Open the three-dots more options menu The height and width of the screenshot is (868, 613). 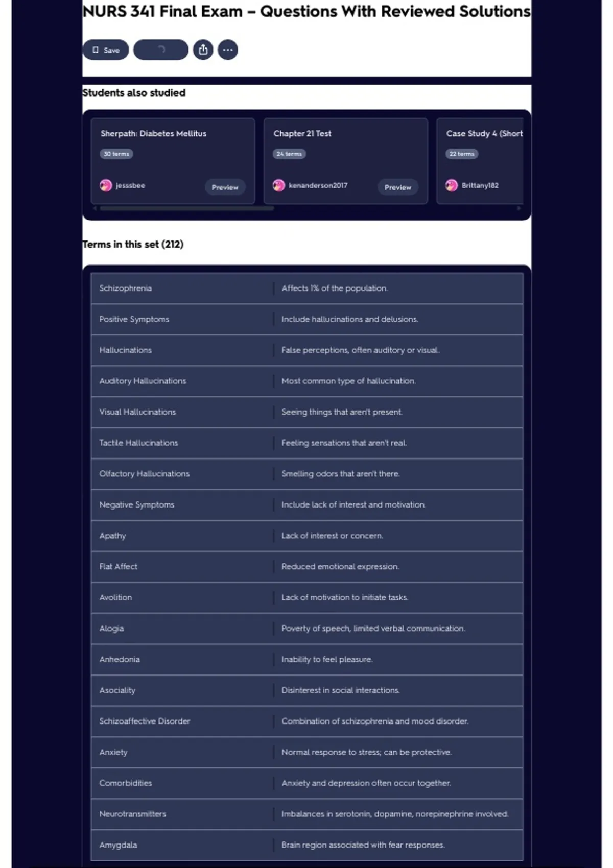click(x=228, y=50)
